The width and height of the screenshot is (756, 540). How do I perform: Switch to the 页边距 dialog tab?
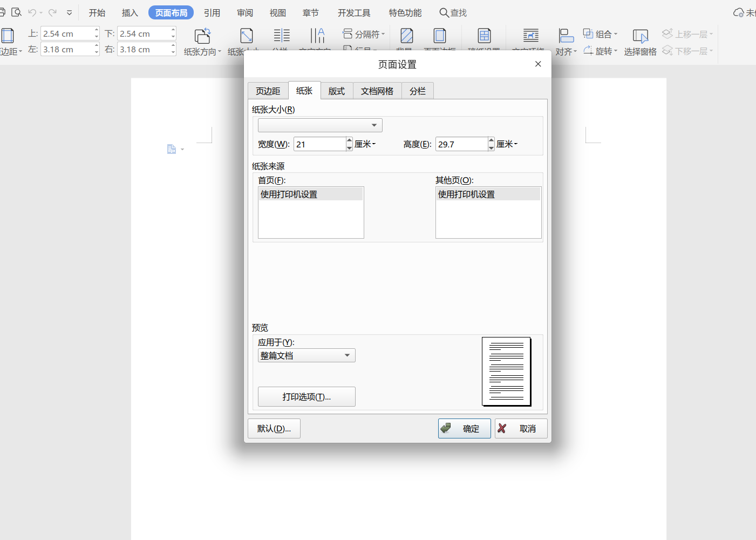[268, 91]
